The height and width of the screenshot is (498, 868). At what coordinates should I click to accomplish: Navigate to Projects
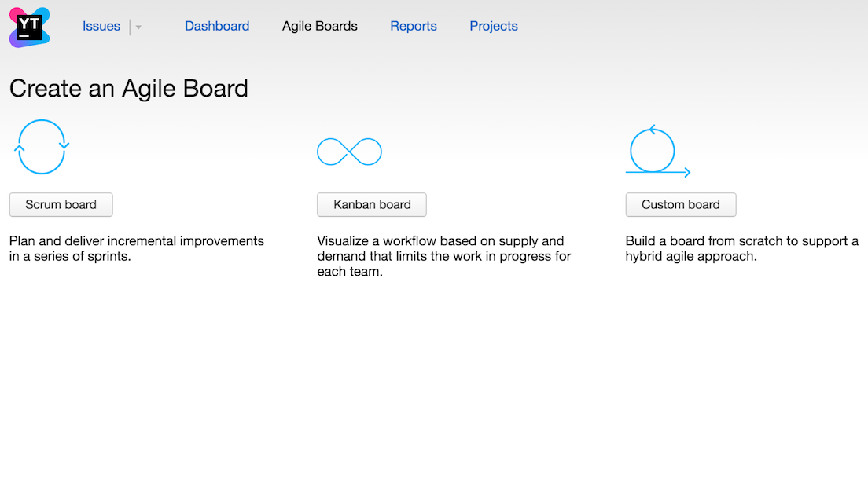point(494,26)
